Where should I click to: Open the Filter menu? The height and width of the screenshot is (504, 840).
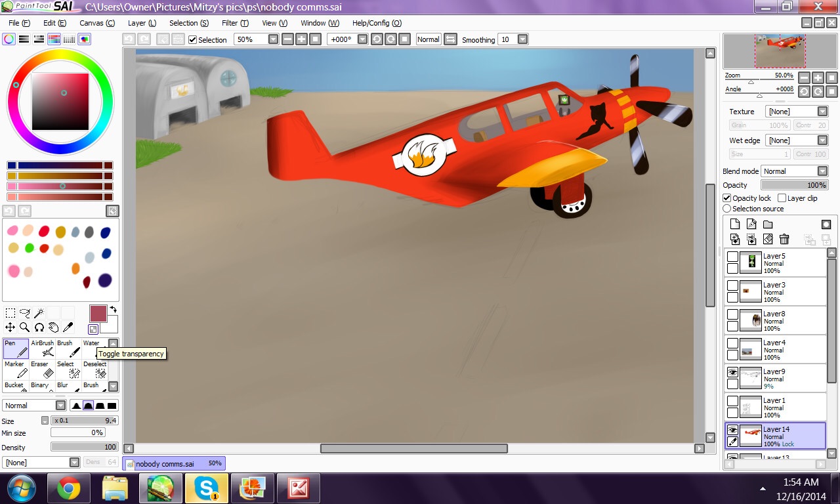[x=235, y=23]
